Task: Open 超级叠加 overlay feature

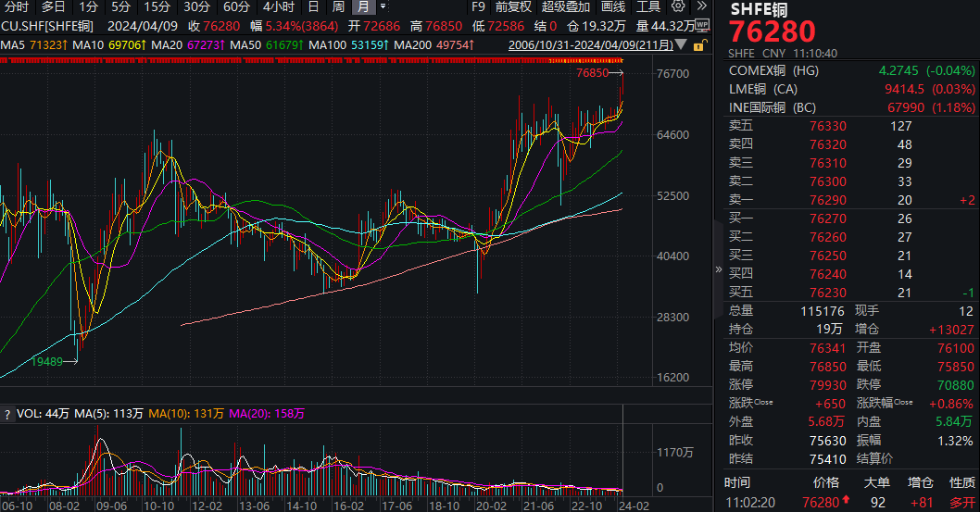Action: click(x=566, y=6)
